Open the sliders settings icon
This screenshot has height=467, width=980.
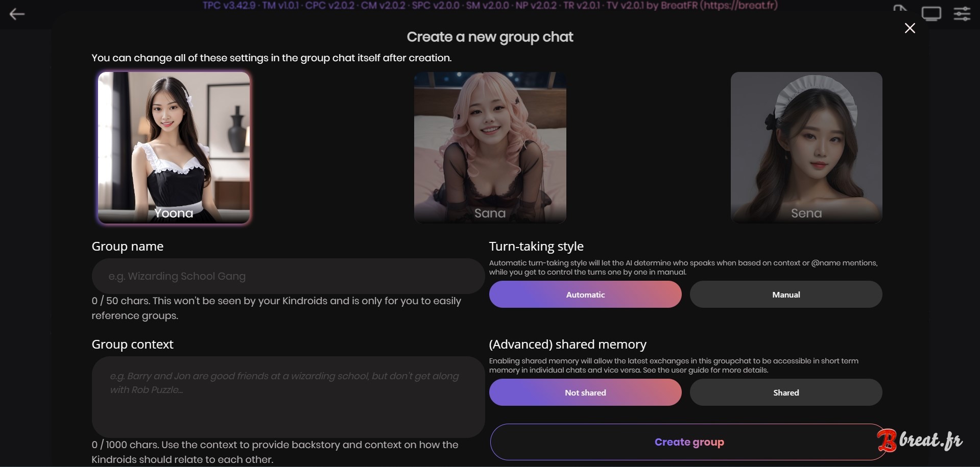[962, 14]
